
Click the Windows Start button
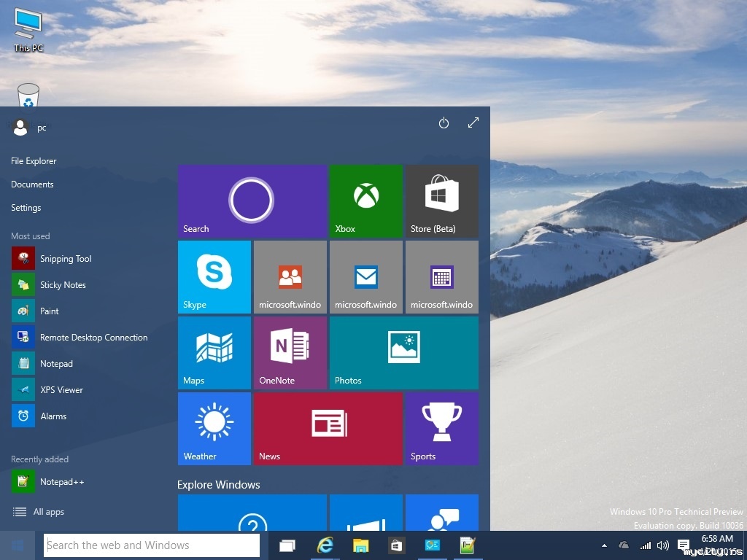(x=18, y=545)
